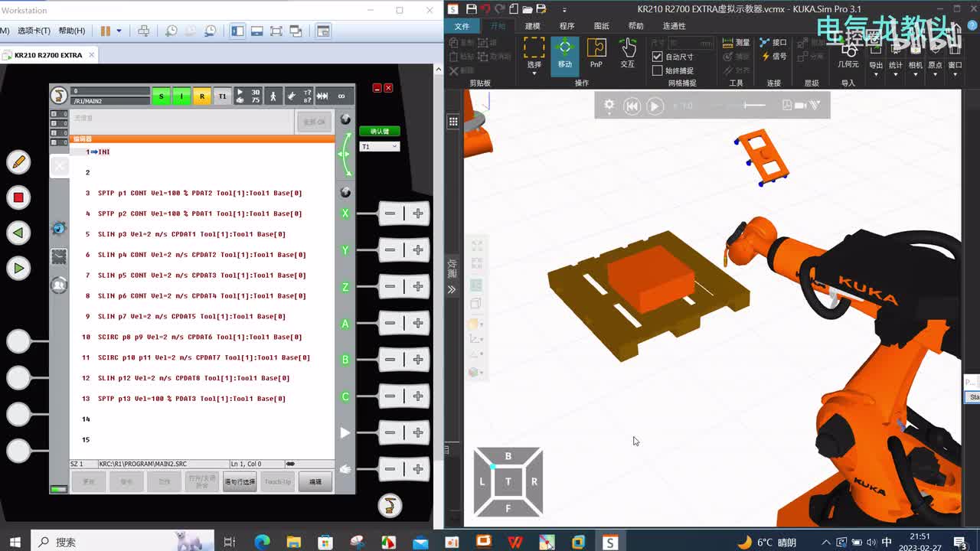Create a new layout with the blank-page icon in KUKA.Sim
The image size is (980, 551).
point(514,9)
